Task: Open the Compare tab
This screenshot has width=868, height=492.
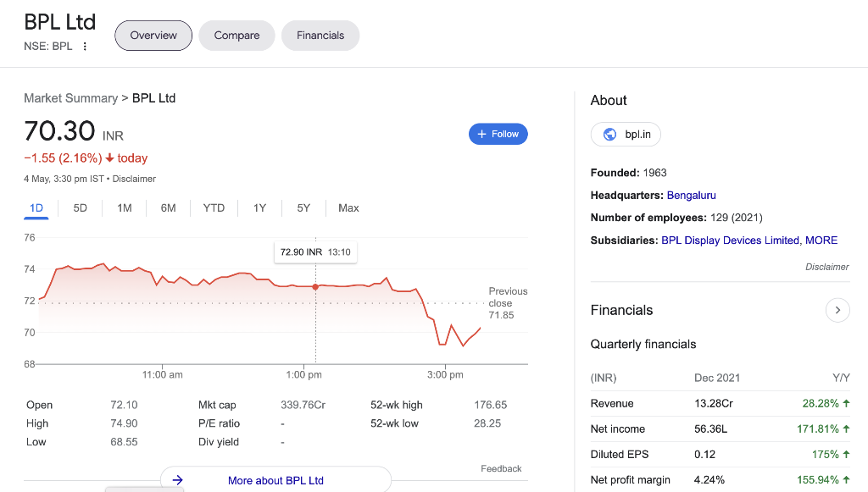Action: click(236, 36)
